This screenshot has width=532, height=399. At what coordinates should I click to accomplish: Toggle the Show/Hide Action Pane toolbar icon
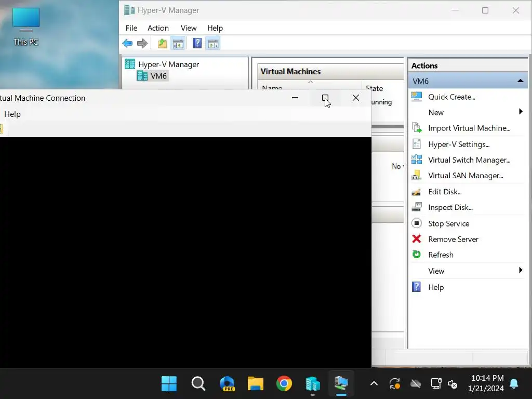[x=213, y=44]
